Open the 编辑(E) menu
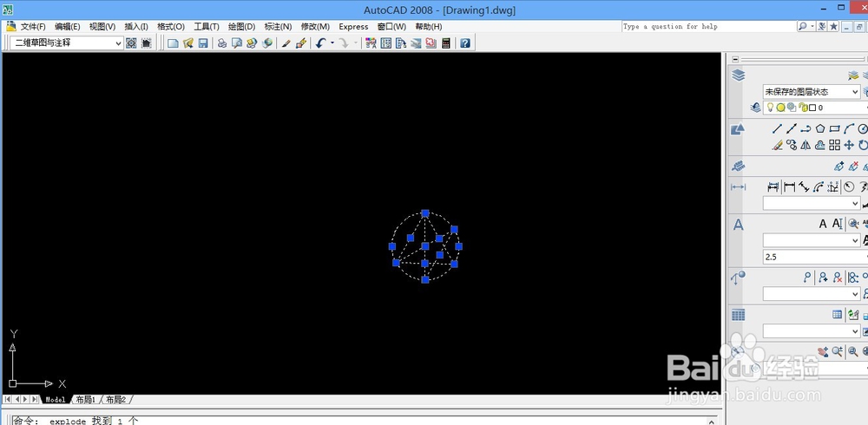868x425 pixels. [68, 27]
